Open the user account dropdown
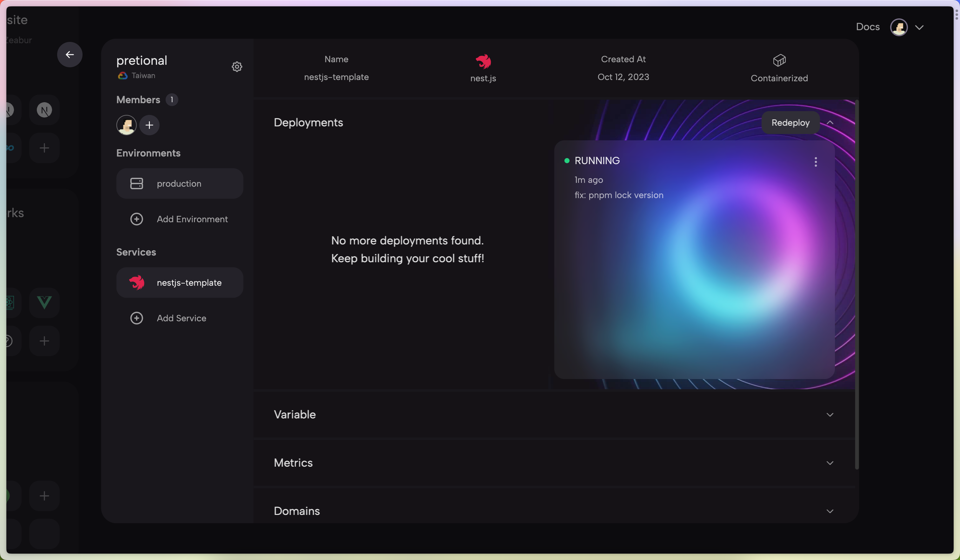 tap(919, 27)
